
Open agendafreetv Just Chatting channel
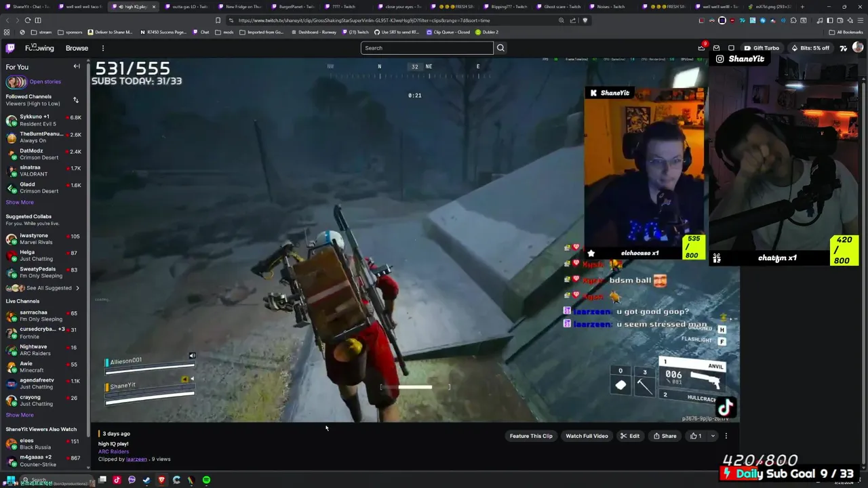click(x=43, y=384)
